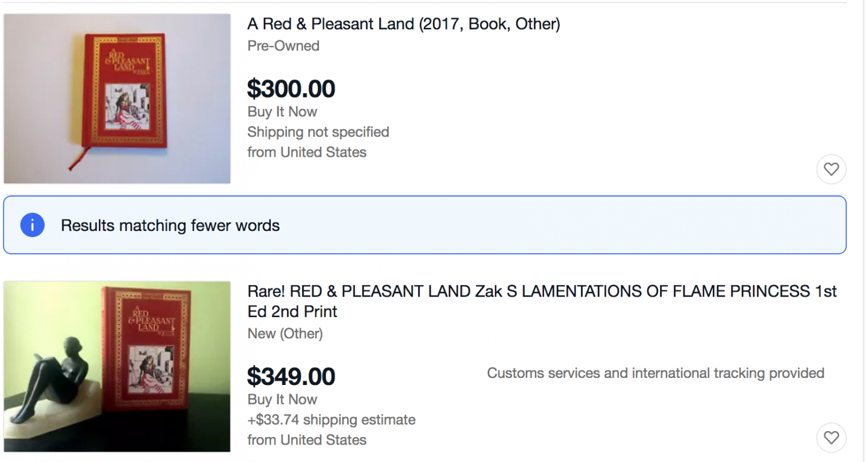Click 'Buy It Now' under the $349.00 price
The width and height of the screenshot is (868, 462).
point(282,400)
